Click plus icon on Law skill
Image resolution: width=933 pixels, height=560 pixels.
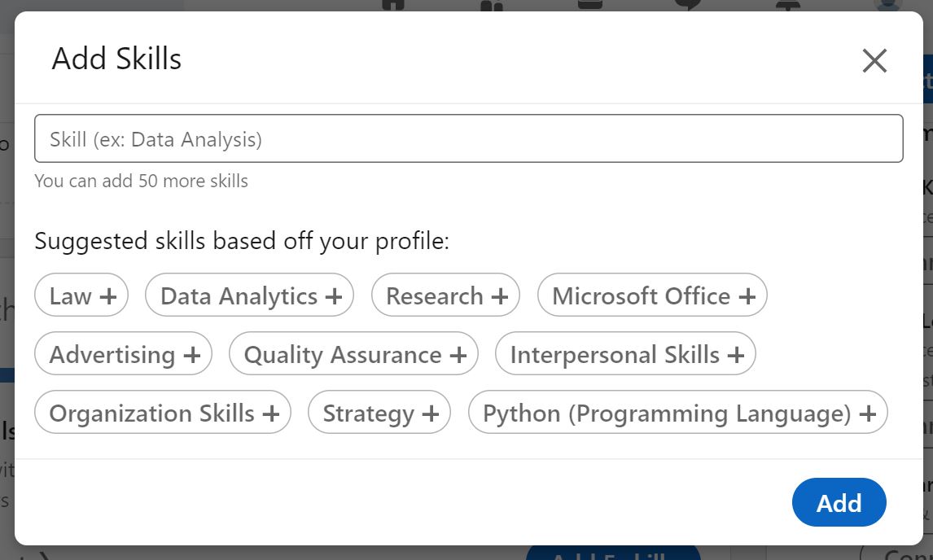click(x=108, y=297)
